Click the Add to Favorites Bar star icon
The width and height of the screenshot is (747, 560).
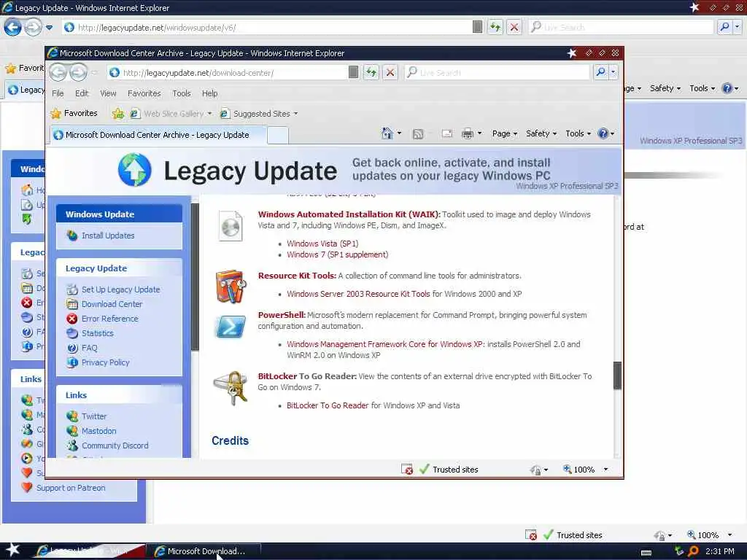coord(117,113)
